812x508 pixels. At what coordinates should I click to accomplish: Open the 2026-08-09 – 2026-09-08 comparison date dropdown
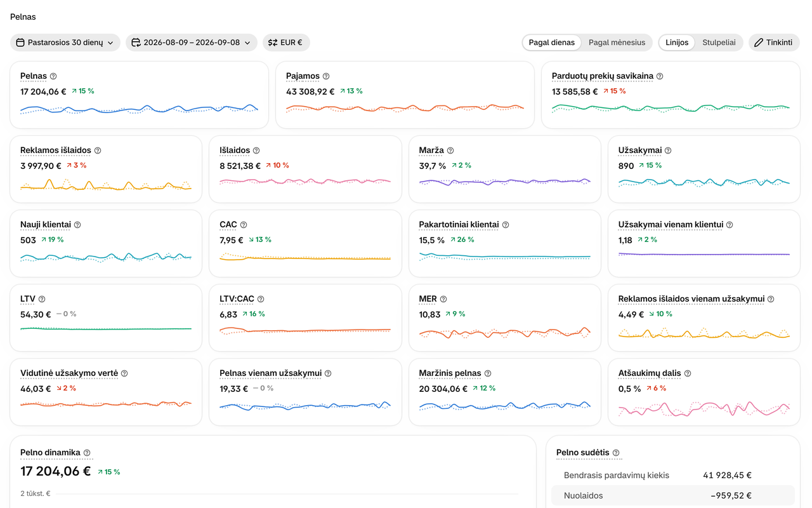pyautogui.click(x=192, y=43)
